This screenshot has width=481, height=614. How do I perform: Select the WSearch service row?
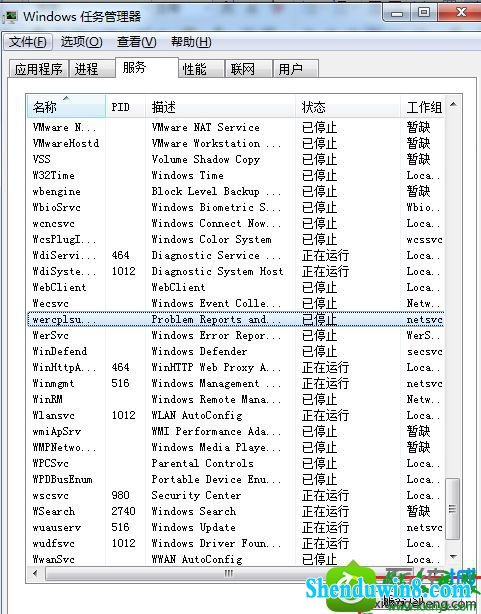[x=236, y=511]
